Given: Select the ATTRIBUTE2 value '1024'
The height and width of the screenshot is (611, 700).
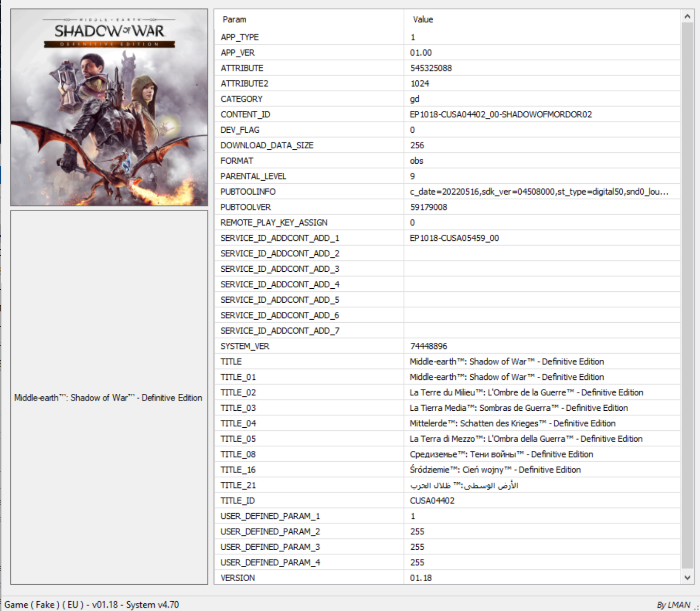Looking at the screenshot, I should pyautogui.click(x=419, y=83).
